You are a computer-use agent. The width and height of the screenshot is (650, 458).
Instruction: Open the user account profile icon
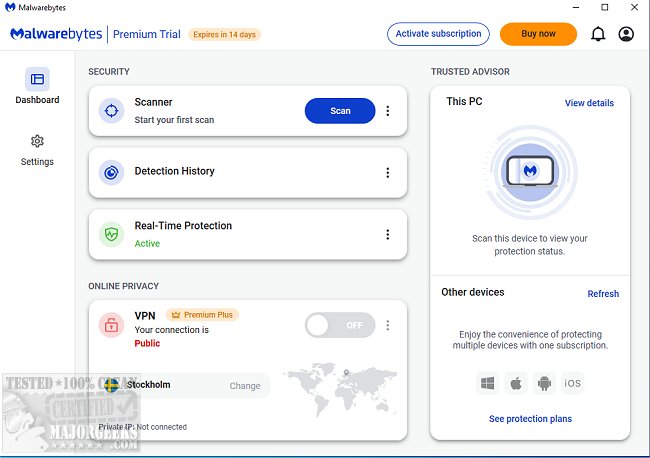pos(626,34)
